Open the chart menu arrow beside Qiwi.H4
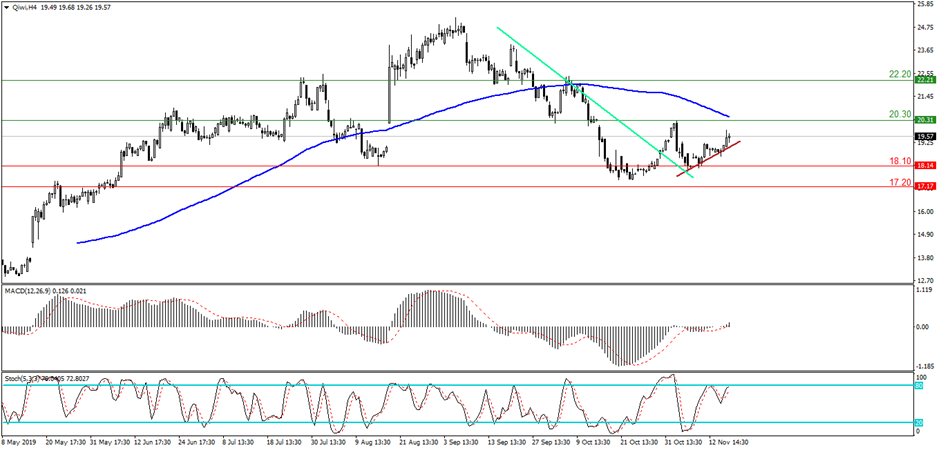941x450 pixels. (7, 5)
